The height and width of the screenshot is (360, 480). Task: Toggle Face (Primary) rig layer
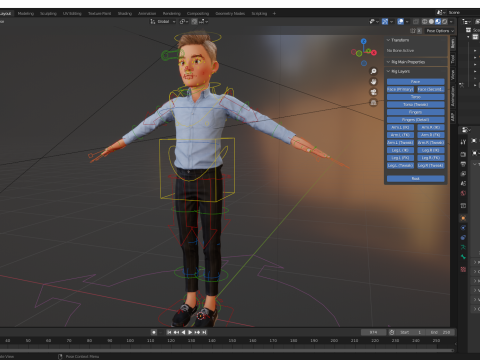point(400,89)
